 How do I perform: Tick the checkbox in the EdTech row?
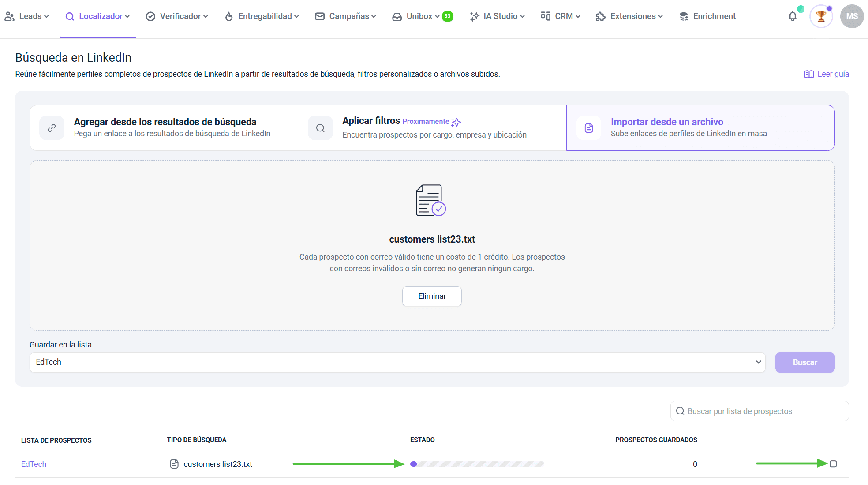(x=833, y=464)
